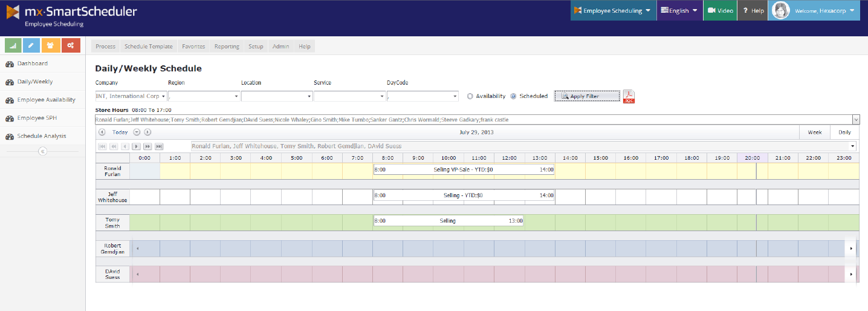This screenshot has width=868, height=311.
Task: Click the July 29, 2013 date label
Action: [477, 132]
